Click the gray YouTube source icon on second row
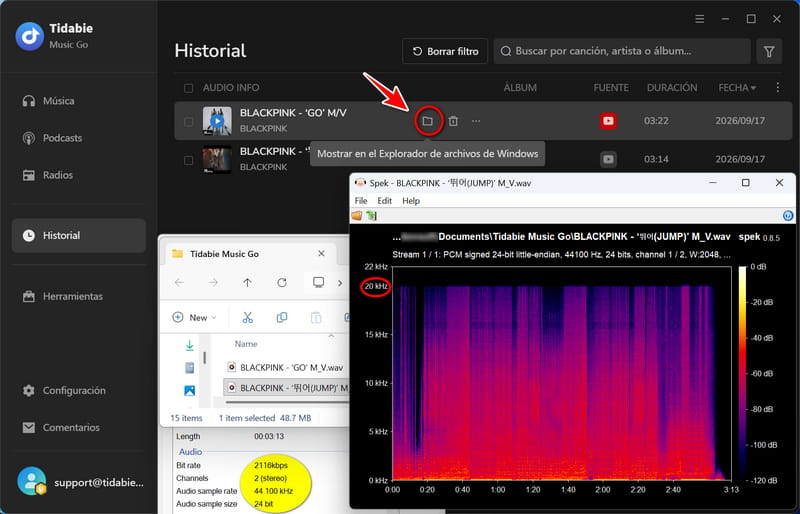 [x=608, y=159]
